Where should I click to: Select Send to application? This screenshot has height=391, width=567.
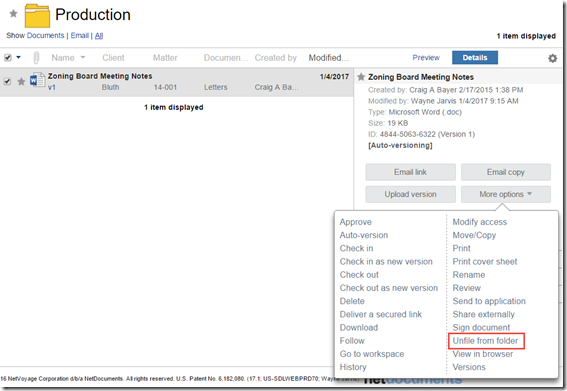pyautogui.click(x=489, y=301)
